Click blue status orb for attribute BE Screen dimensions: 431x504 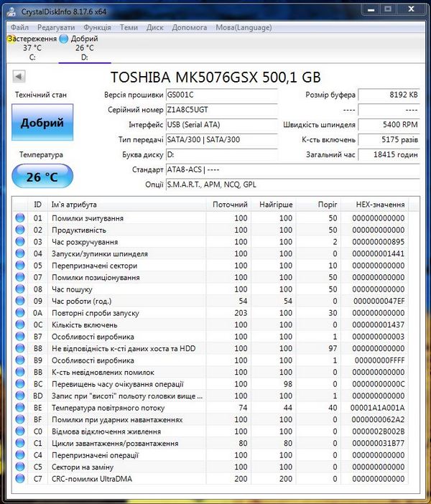click(20, 408)
